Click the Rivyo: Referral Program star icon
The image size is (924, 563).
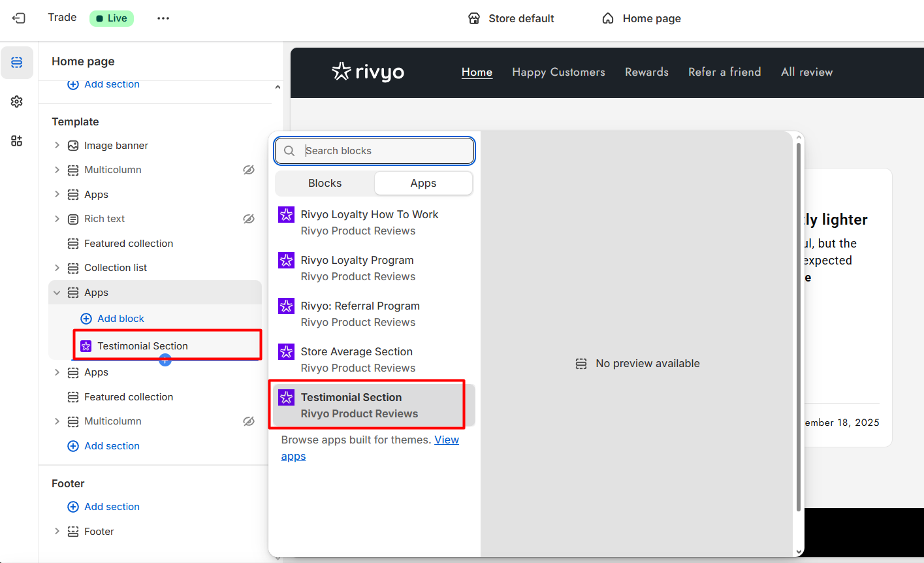(286, 306)
